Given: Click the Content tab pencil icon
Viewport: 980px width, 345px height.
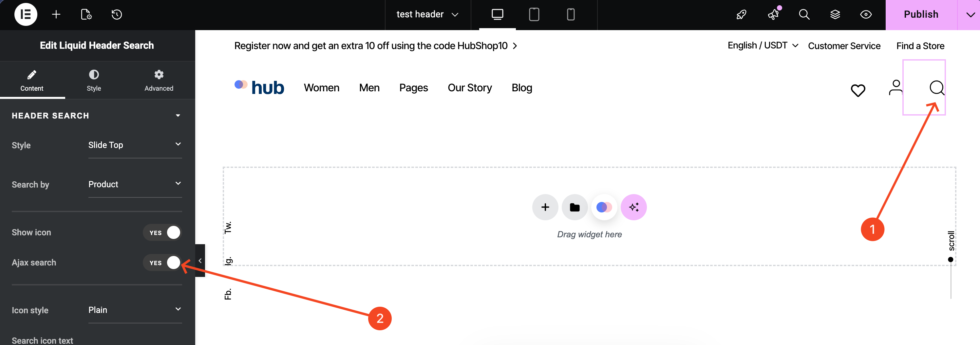Looking at the screenshot, I should 32,74.
